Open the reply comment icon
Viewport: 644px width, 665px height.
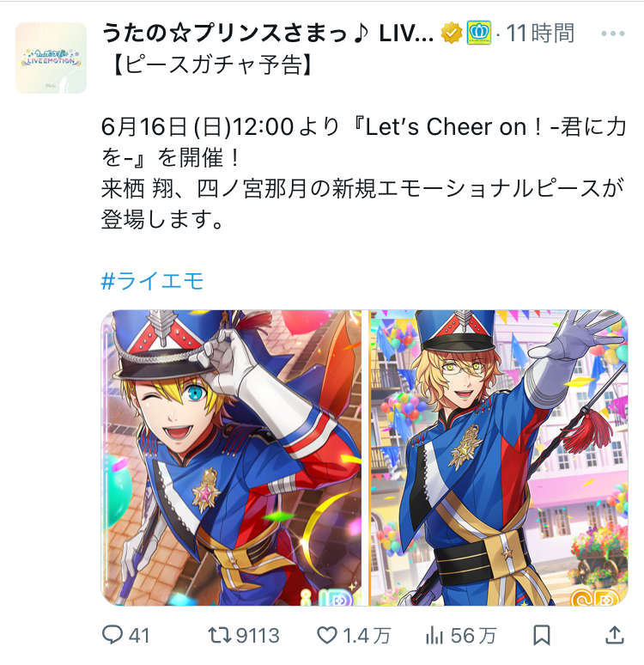[112, 635]
